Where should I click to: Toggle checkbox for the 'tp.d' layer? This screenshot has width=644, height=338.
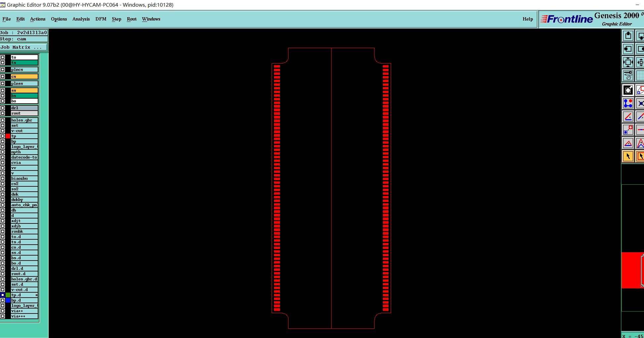coord(3,295)
